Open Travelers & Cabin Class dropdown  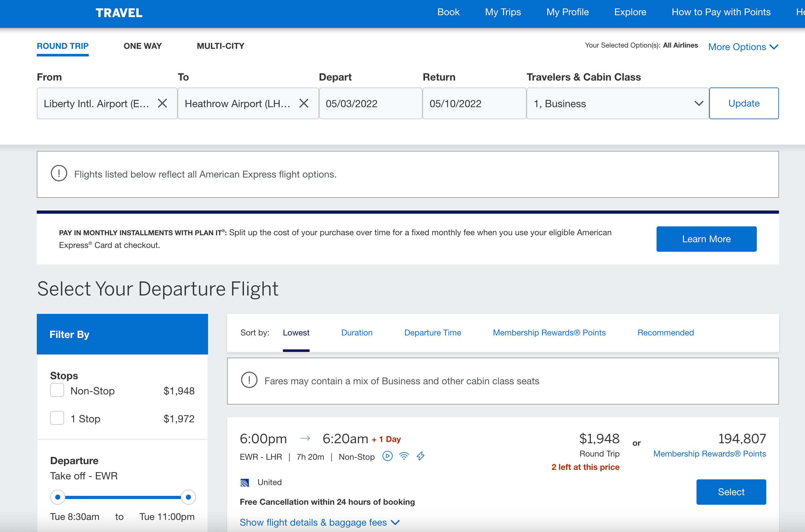coord(618,103)
